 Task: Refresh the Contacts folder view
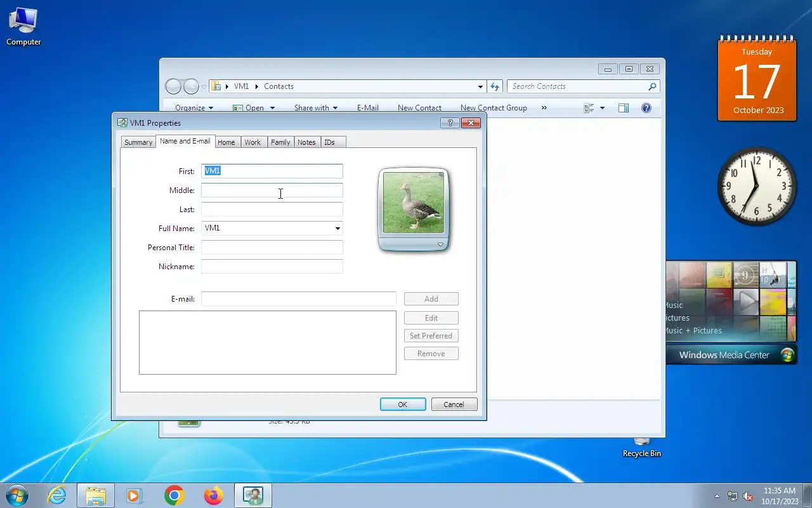(495, 86)
